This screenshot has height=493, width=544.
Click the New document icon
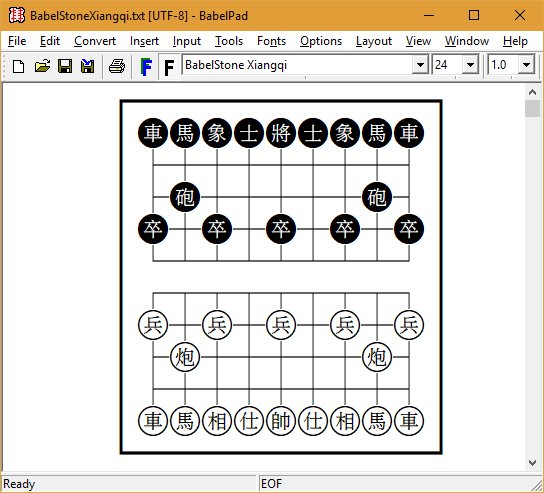(18, 66)
